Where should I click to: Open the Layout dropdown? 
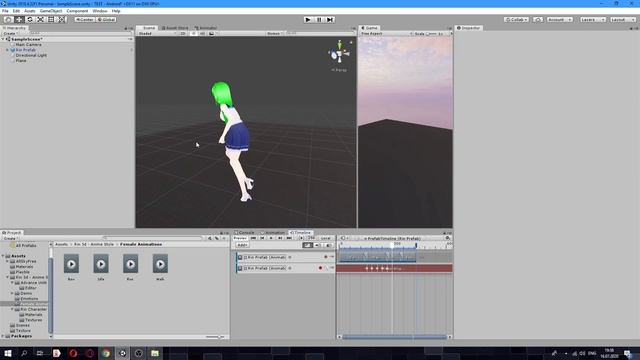click(623, 20)
